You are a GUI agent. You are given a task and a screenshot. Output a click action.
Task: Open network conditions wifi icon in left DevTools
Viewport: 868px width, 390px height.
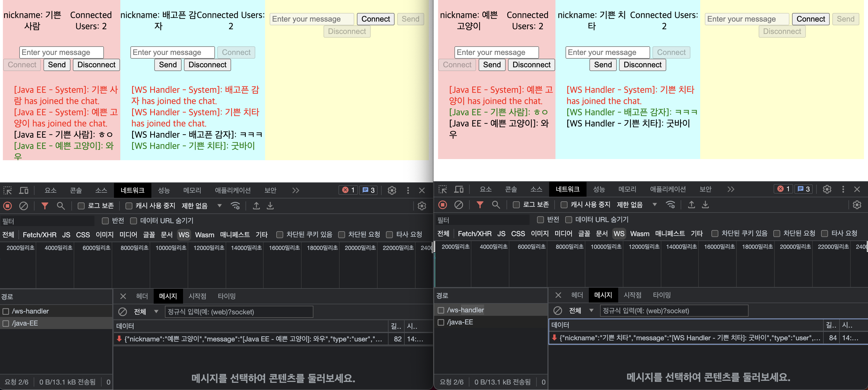coord(235,206)
